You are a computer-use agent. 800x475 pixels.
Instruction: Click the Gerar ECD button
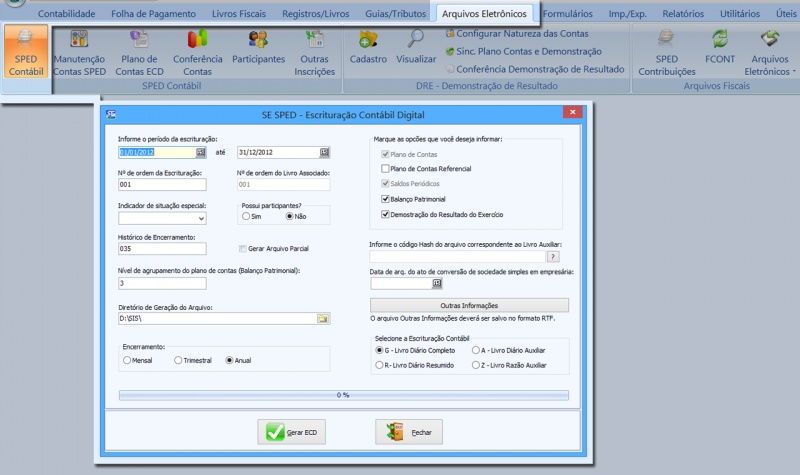pyautogui.click(x=297, y=432)
